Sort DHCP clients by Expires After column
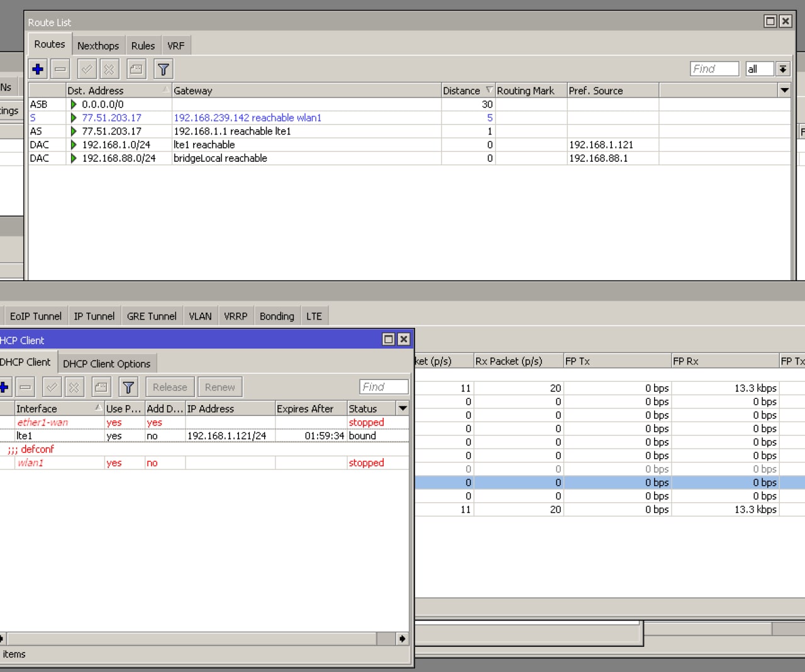The width and height of the screenshot is (805, 672). (311, 408)
